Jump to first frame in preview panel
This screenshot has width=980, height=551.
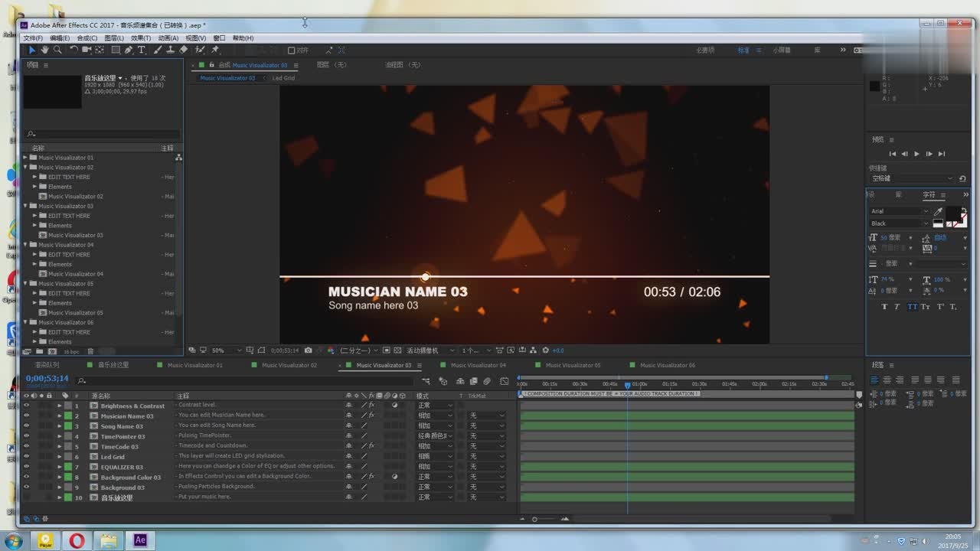(892, 154)
